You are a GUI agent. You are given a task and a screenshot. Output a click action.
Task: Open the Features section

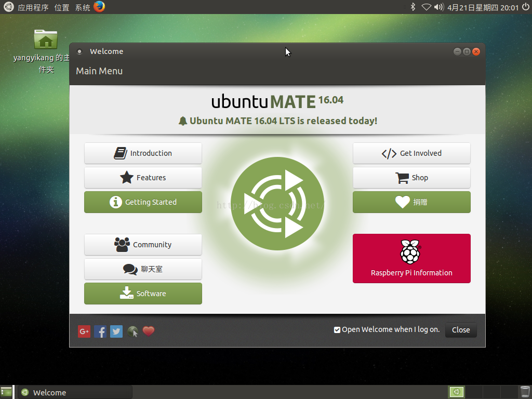[x=143, y=178]
